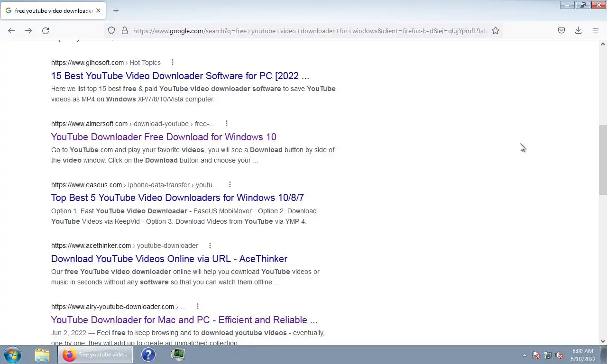Viewport: 607px width, 364px height.
Task: Open the Firefox hamburger application menu
Action: tap(596, 30)
